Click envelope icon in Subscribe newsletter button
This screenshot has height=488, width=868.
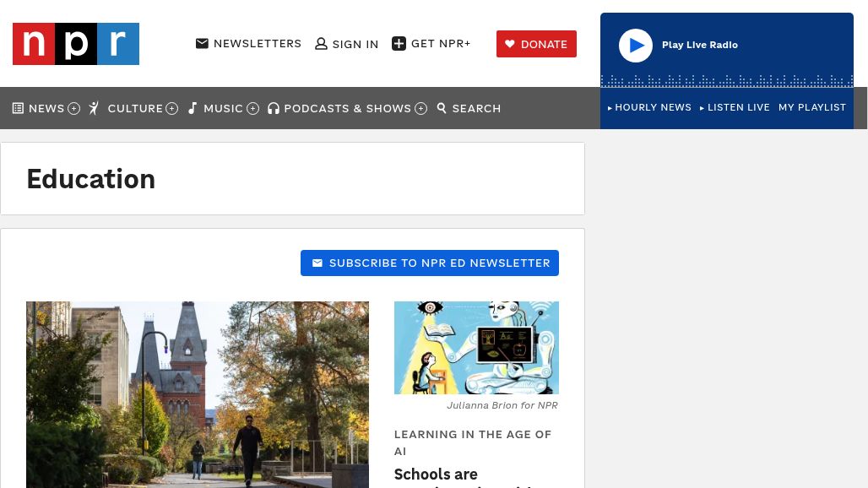point(317,263)
